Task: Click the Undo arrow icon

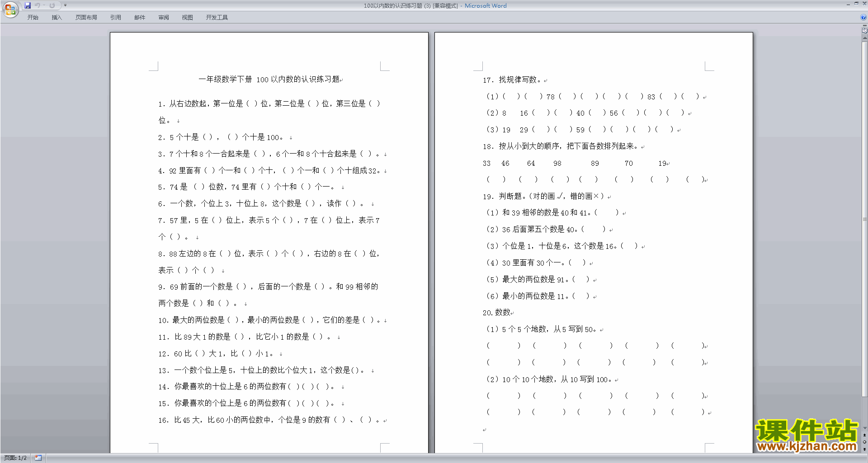Action: [x=38, y=5]
